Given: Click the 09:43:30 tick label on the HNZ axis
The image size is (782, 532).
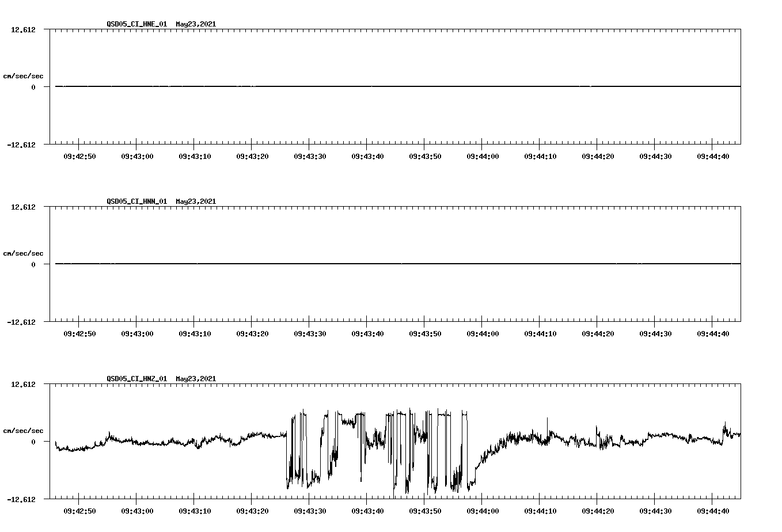Looking at the screenshot, I should (x=309, y=510).
